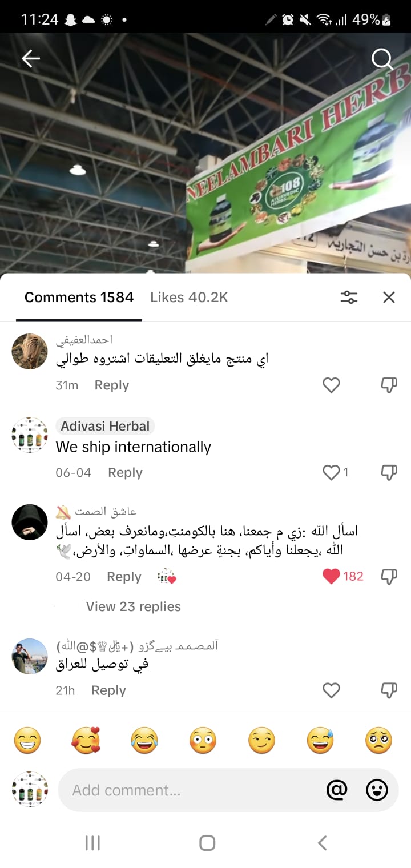The width and height of the screenshot is (411, 868).
Task: Expand View 23 replies
Action: [133, 606]
